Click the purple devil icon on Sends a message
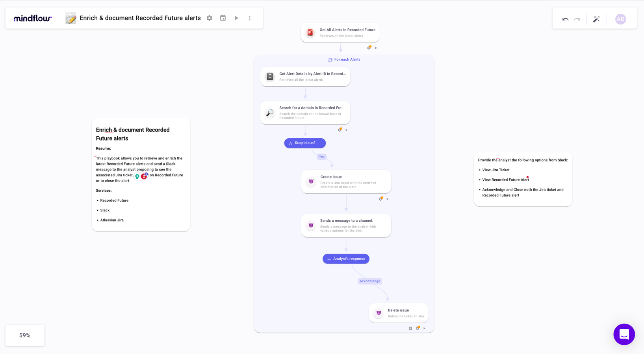The image size is (644, 354). pos(311,225)
